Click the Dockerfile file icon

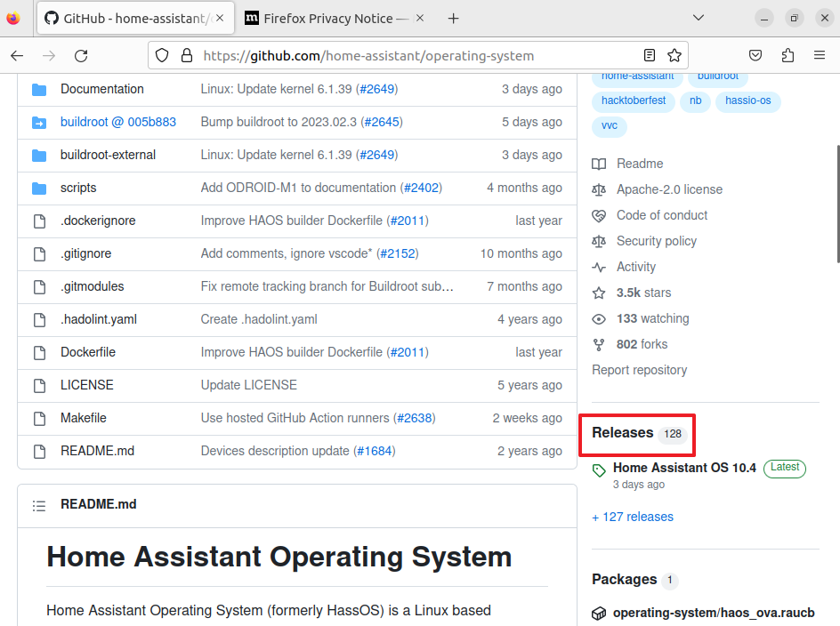[40, 353]
